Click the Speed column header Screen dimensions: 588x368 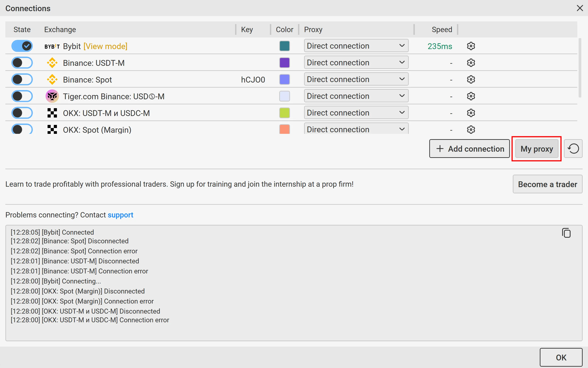(x=442, y=29)
